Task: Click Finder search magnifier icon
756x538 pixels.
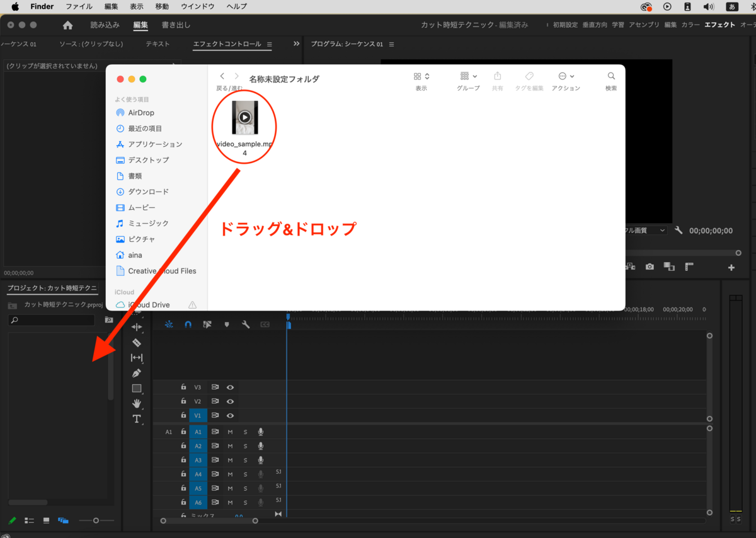Action: [x=611, y=76]
